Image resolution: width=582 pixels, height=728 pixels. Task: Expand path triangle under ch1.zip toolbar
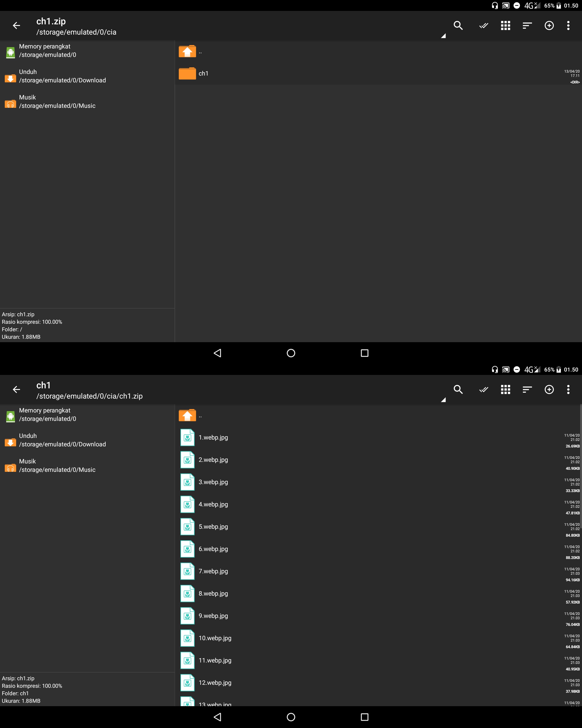443,36
